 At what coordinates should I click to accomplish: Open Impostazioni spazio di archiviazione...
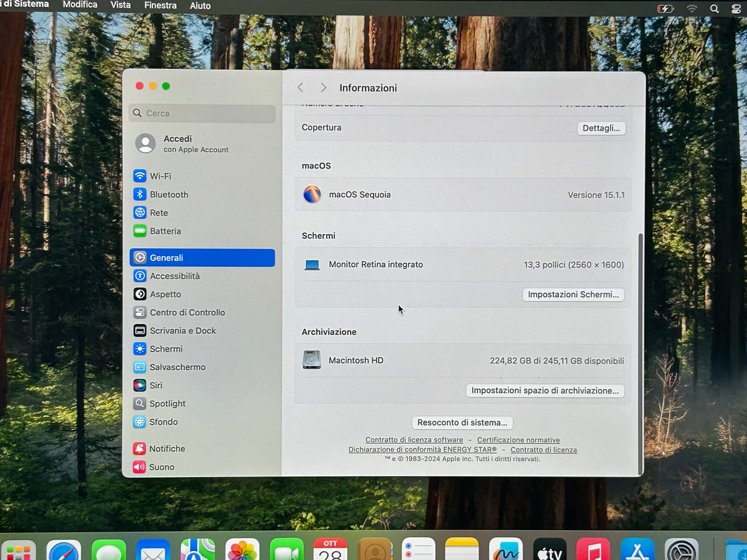coord(545,391)
